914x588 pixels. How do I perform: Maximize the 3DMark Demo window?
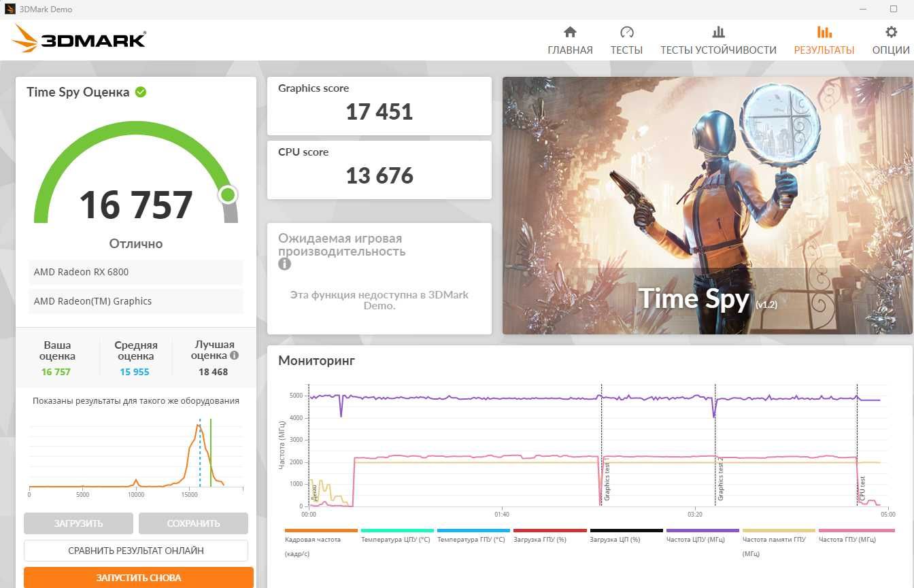click(894, 10)
